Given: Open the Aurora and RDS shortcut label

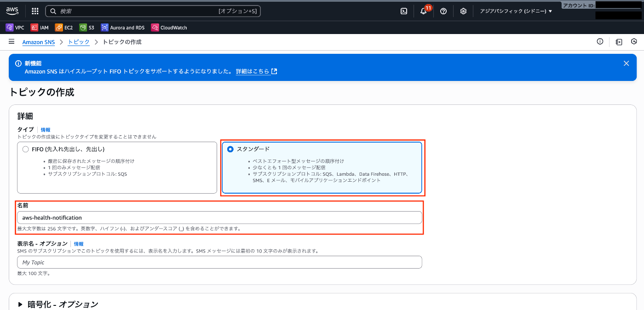Looking at the screenshot, I should 127,28.
